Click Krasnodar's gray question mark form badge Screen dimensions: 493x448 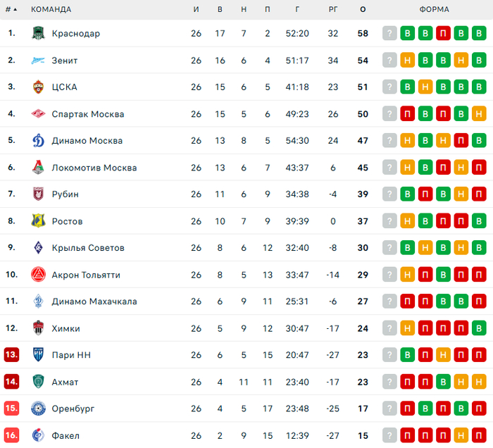(389, 33)
